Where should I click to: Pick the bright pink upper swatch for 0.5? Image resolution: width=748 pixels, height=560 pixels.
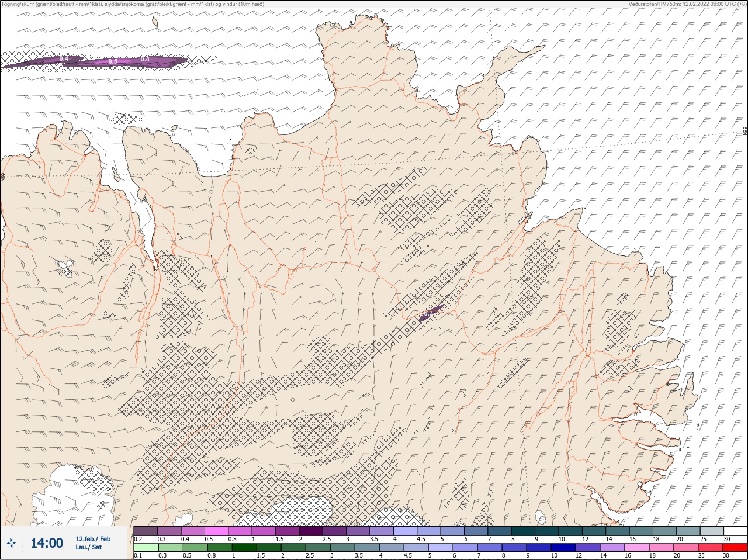tap(216, 531)
